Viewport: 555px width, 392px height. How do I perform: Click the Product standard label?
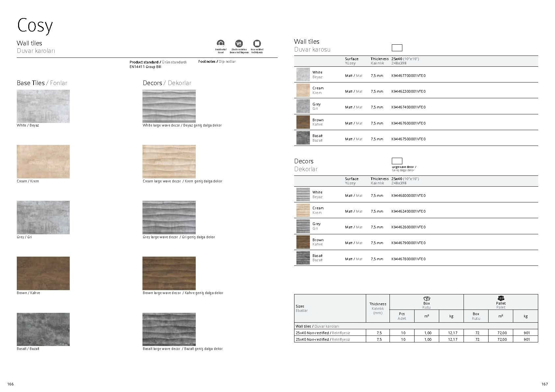click(158, 62)
